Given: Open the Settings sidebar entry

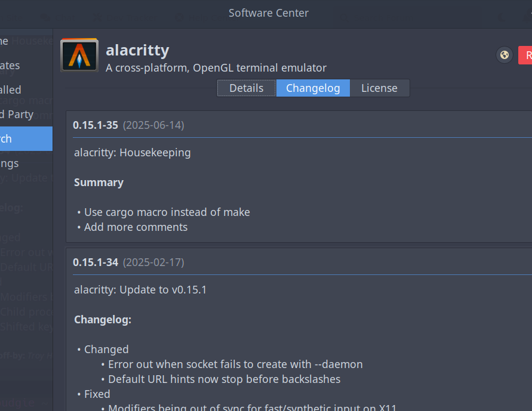Looking at the screenshot, I should point(26,163).
